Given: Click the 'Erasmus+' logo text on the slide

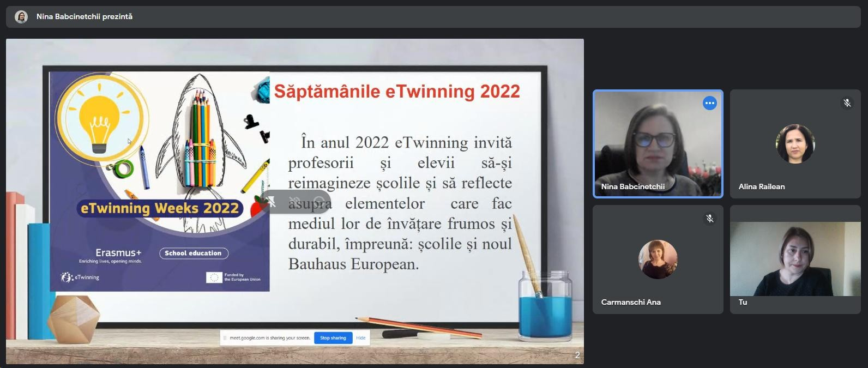Looking at the screenshot, I should tap(118, 252).
